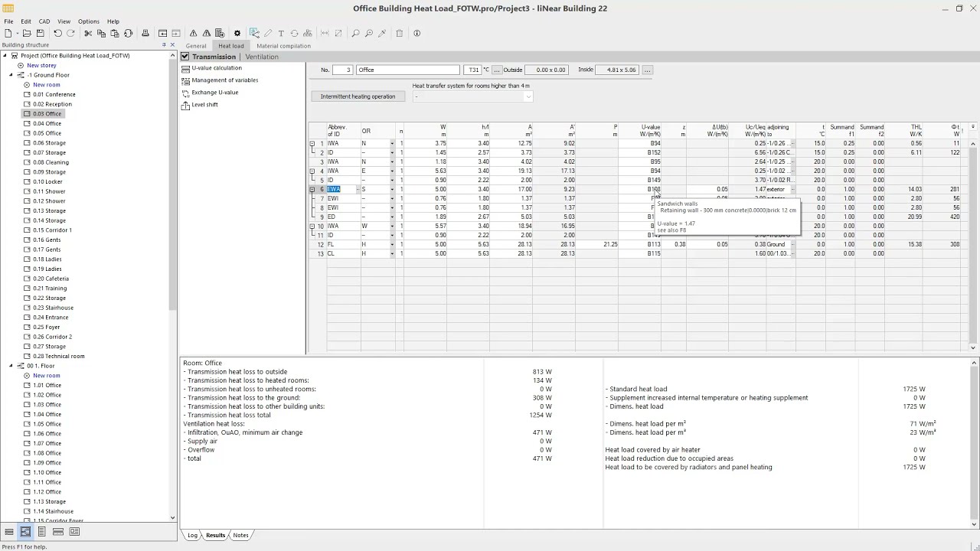980x551 pixels.
Task: Open the View menu
Action: coord(64,21)
